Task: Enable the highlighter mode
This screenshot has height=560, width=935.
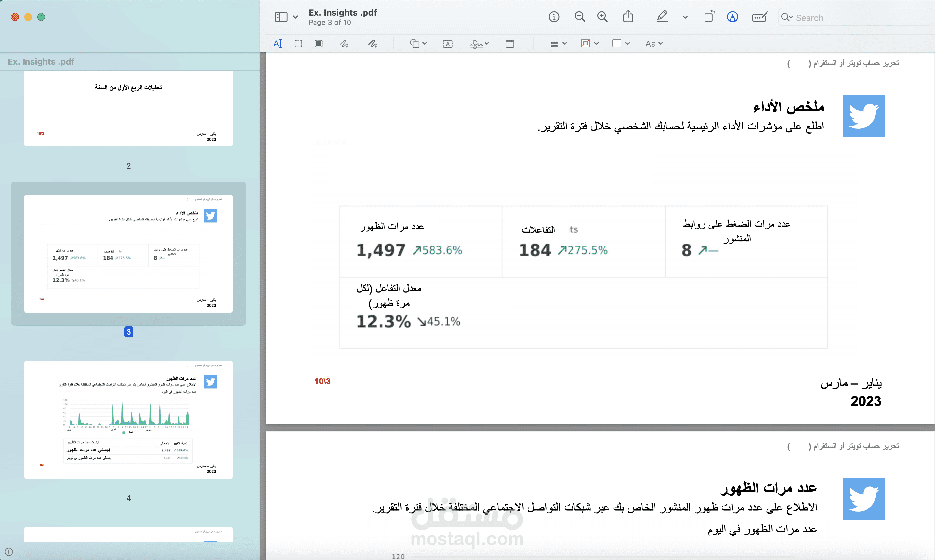Action: (x=662, y=17)
